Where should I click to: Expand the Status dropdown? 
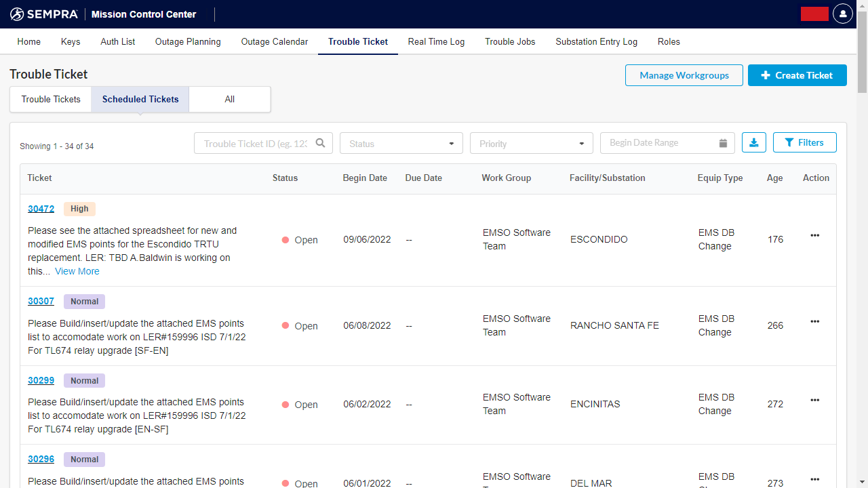pyautogui.click(x=401, y=144)
